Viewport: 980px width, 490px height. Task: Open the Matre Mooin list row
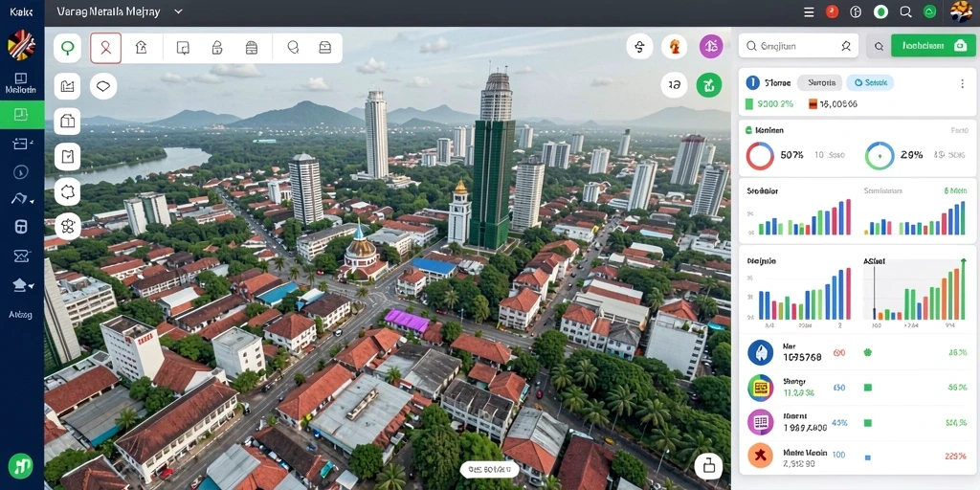point(857,457)
